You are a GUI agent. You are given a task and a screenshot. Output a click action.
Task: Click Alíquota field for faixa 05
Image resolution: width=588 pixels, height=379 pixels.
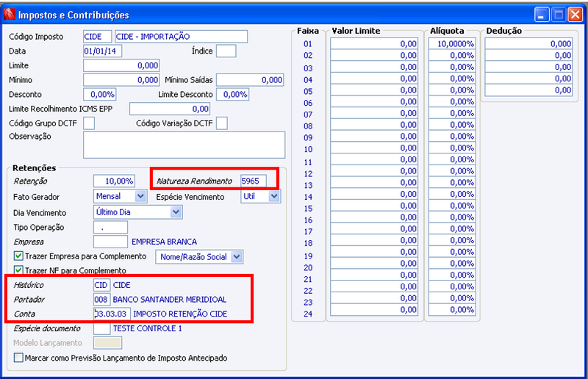(452, 90)
